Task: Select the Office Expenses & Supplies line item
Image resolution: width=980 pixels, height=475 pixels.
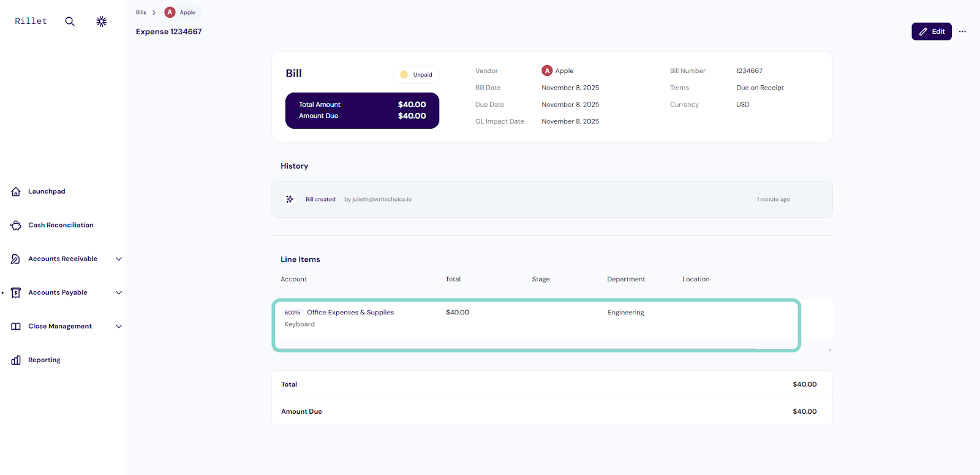Action: tap(350, 313)
